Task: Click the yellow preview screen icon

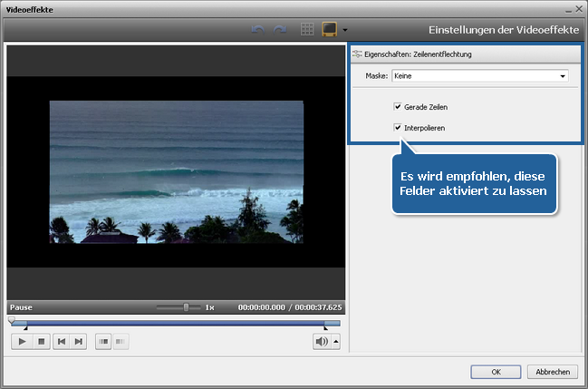Action: (x=330, y=29)
